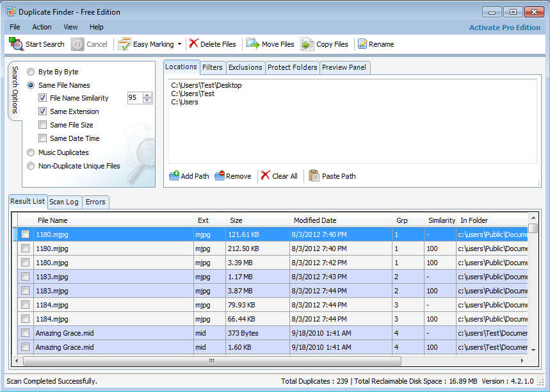Uncheck the Same Extension checkbox
The width and height of the screenshot is (550, 392).
tap(42, 111)
